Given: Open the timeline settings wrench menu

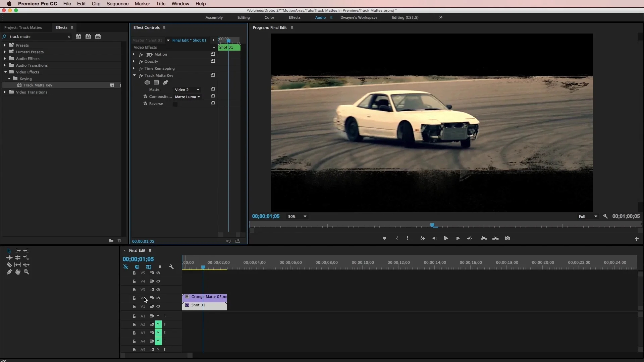Looking at the screenshot, I should (x=171, y=266).
